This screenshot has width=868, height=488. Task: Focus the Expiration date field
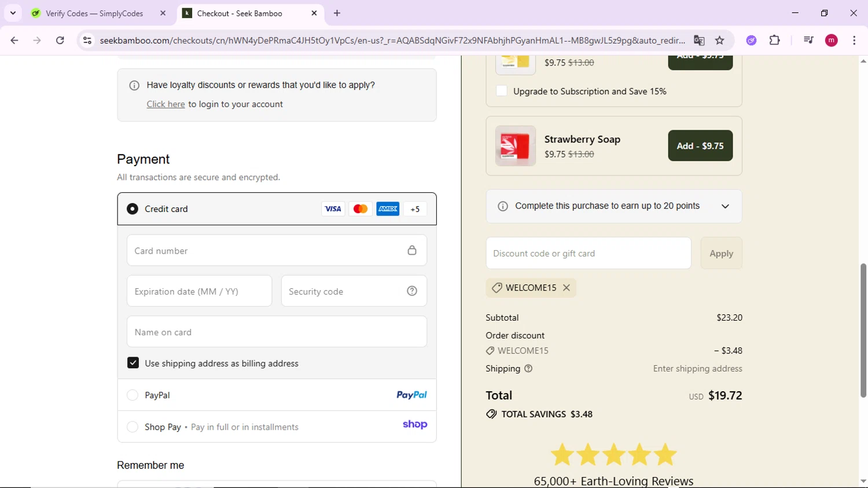click(199, 291)
